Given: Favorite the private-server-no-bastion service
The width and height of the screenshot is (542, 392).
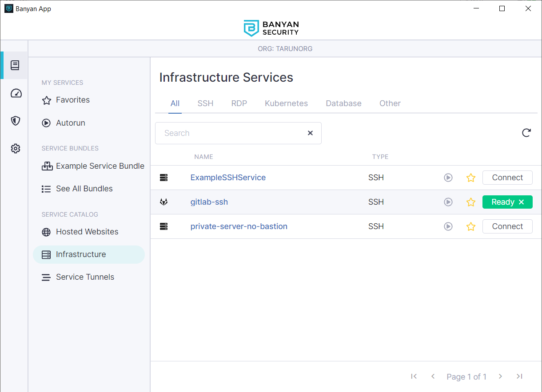Looking at the screenshot, I should click(x=471, y=226).
